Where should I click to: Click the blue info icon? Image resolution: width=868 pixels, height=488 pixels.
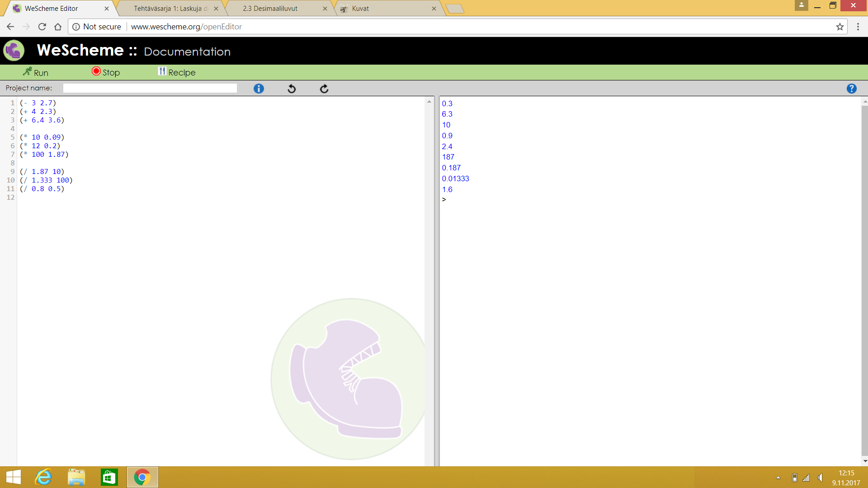coord(259,89)
